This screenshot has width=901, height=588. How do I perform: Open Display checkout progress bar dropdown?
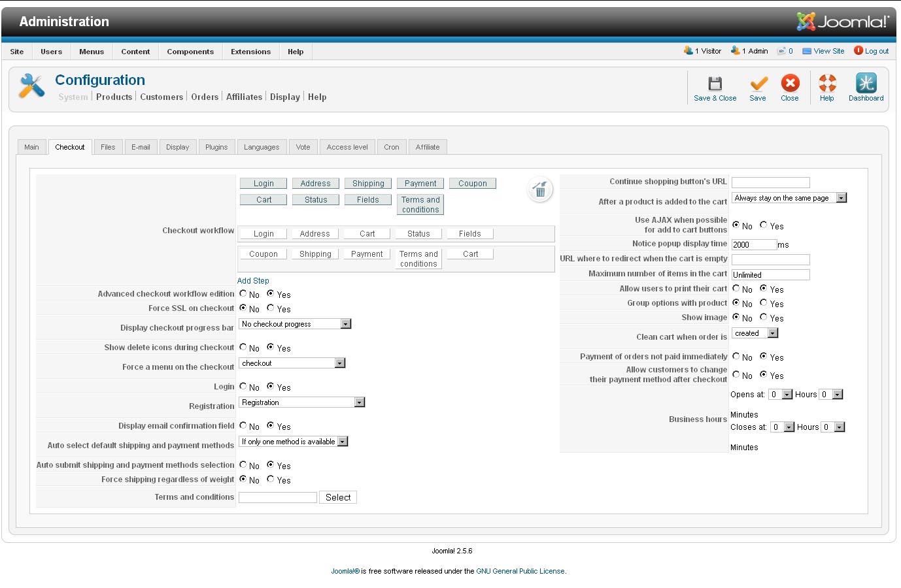click(x=296, y=324)
